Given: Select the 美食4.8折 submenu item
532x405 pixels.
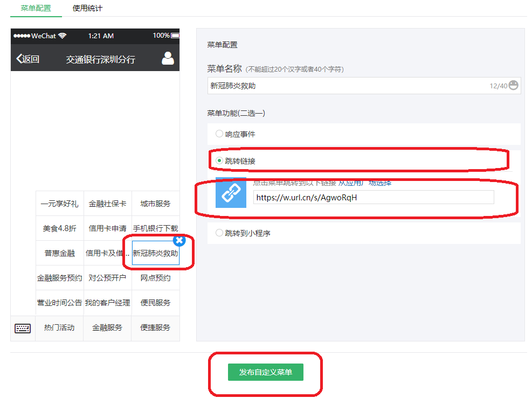Looking at the screenshot, I should pos(60,228).
